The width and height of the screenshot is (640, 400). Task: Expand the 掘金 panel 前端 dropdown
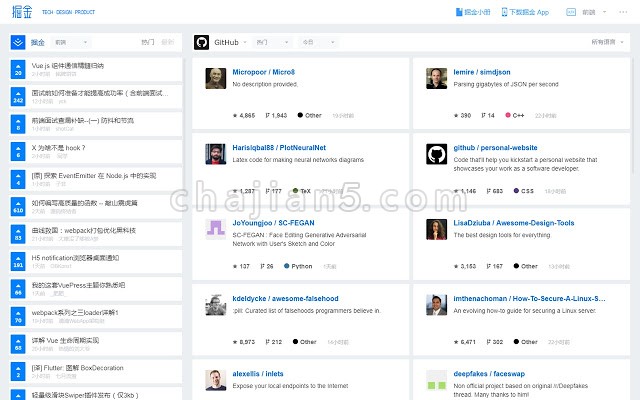(x=71, y=42)
